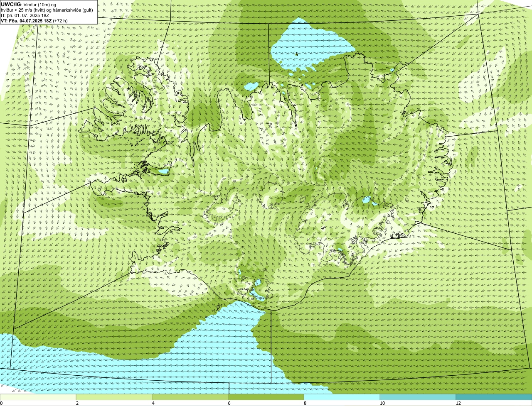Click the valid time line "VT: Fös. 04.07.2025 18Z (+72 h)"
The image size is (532, 406).
click(34, 20)
